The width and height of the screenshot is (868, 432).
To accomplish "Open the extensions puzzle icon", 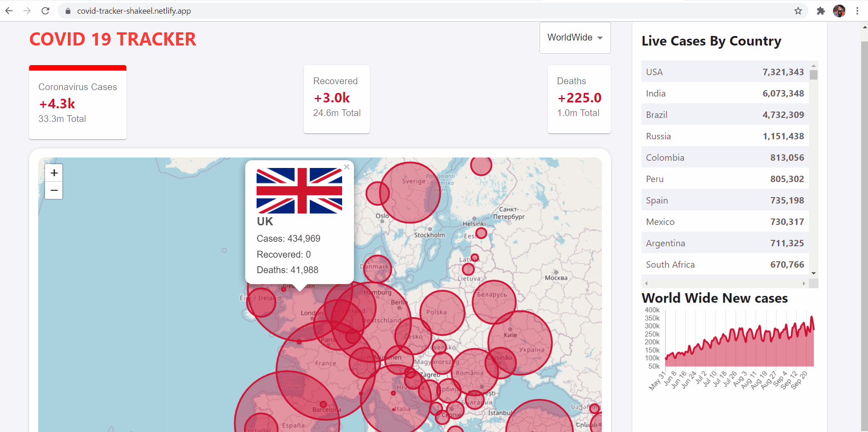I will click(x=821, y=11).
